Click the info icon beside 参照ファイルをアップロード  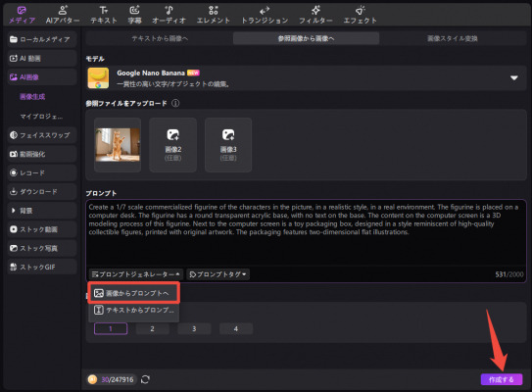coord(175,103)
